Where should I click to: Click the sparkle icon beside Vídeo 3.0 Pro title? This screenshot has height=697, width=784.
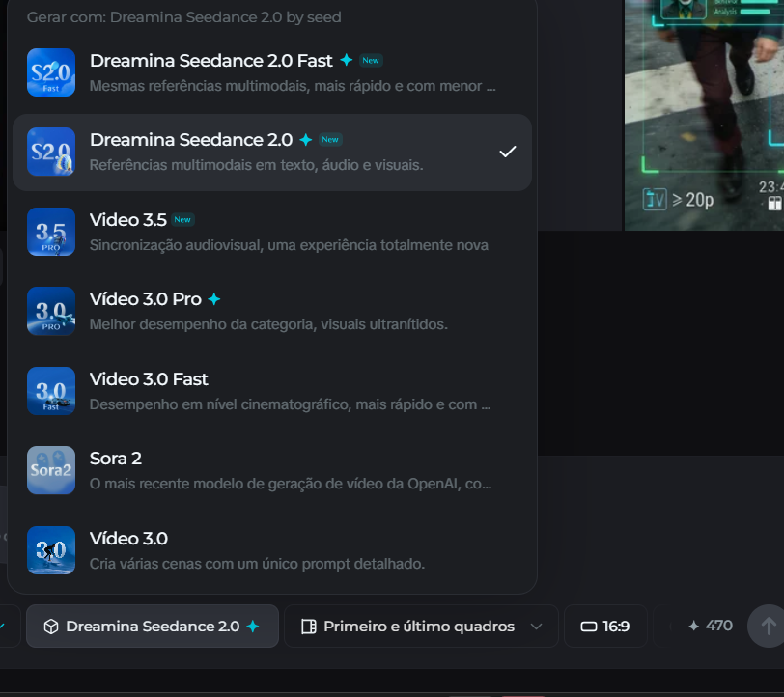(214, 299)
